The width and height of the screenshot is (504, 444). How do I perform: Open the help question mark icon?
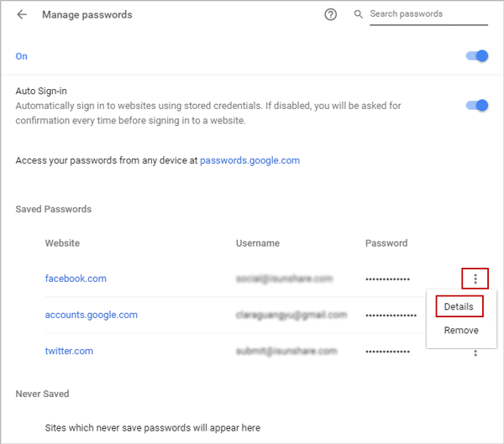pos(330,14)
